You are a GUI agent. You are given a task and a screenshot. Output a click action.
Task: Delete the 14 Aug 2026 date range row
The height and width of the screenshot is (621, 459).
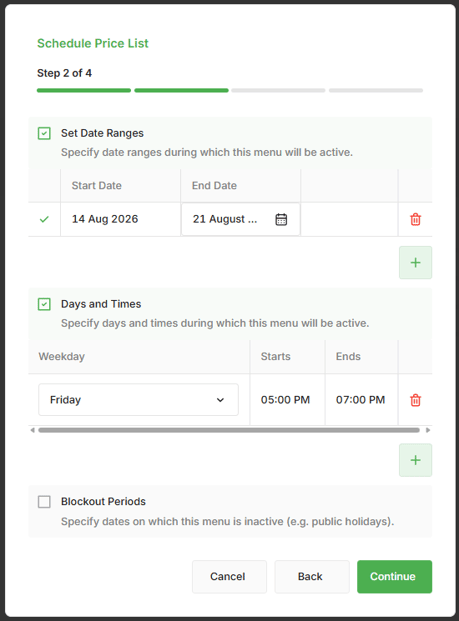pyautogui.click(x=415, y=219)
